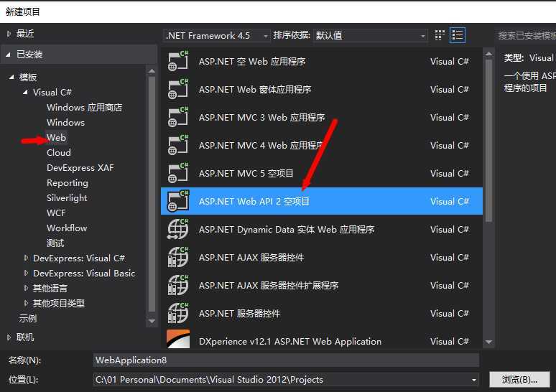Select ASP.NET AJAX 服务器控件 text

pos(251,257)
